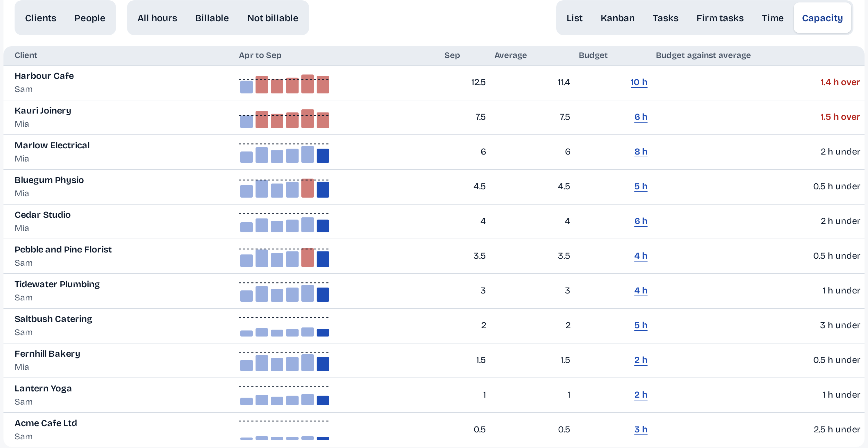Switch to the Clients grouping tab
The height and width of the screenshot is (448, 868).
coord(41,18)
